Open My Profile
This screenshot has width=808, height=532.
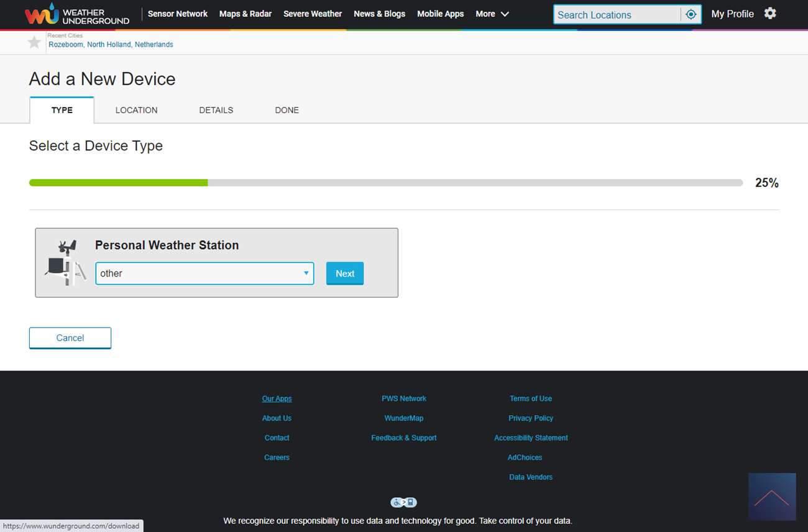click(732, 14)
